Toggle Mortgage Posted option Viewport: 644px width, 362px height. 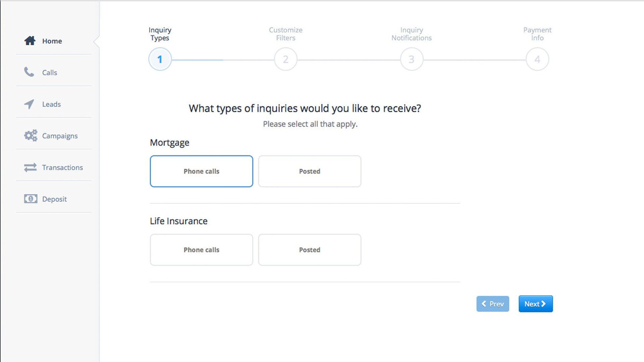[x=309, y=171]
